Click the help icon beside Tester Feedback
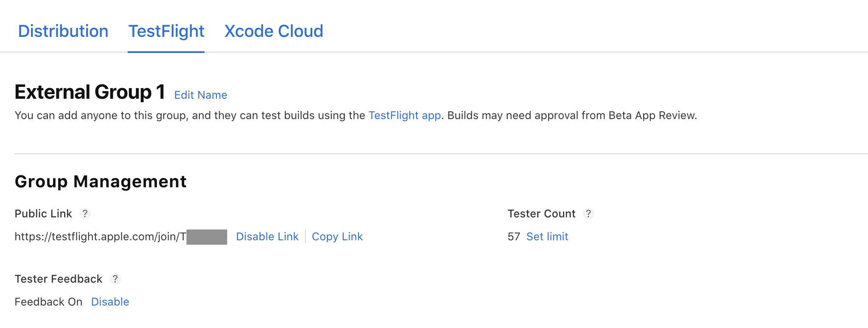This screenshot has height=328, width=868. (115, 279)
